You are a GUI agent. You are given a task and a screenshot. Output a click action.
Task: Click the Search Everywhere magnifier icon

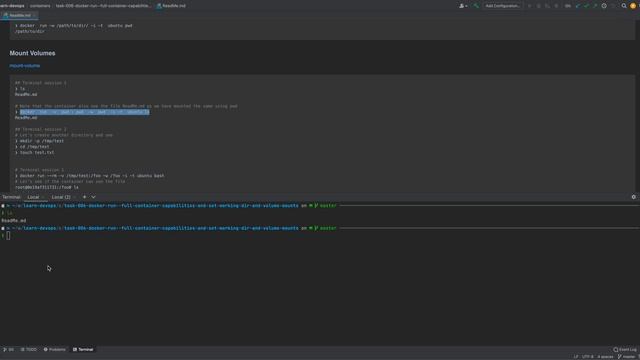pyautogui.click(x=624, y=6)
